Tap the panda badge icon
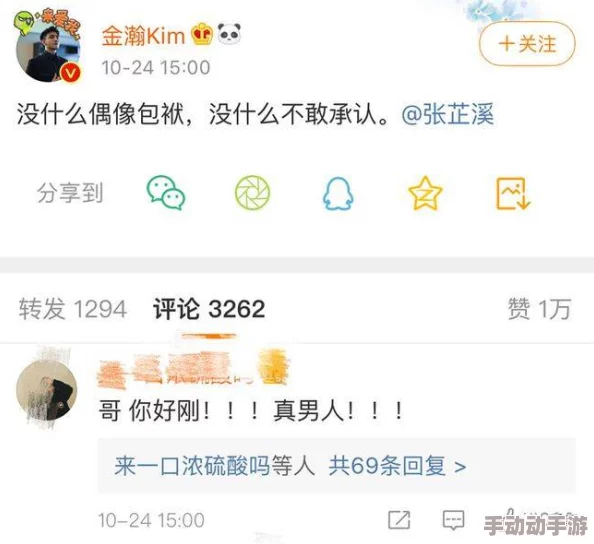Viewport: 594px width, 544px height. click(x=230, y=33)
